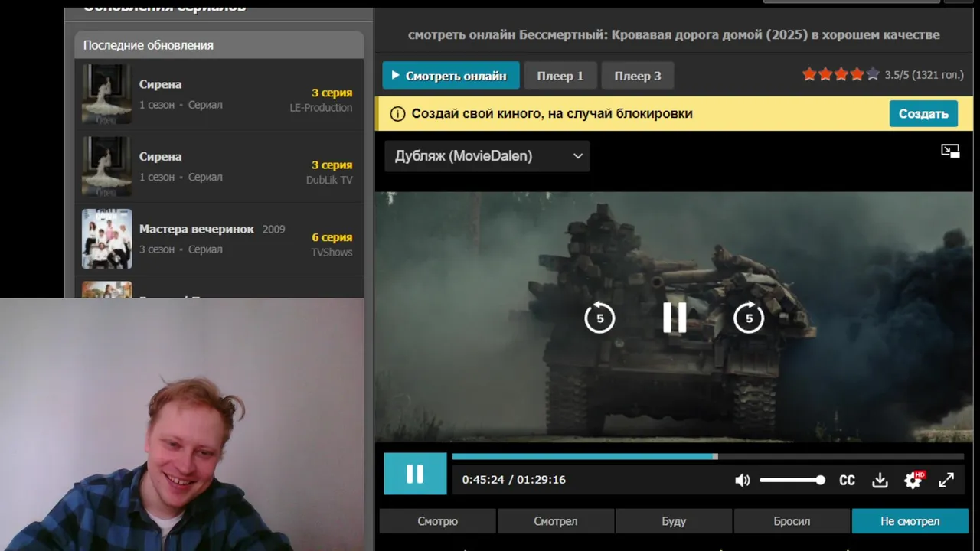Rate the film five stars
Image resolution: width=980 pixels, height=551 pixels.
(x=872, y=74)
